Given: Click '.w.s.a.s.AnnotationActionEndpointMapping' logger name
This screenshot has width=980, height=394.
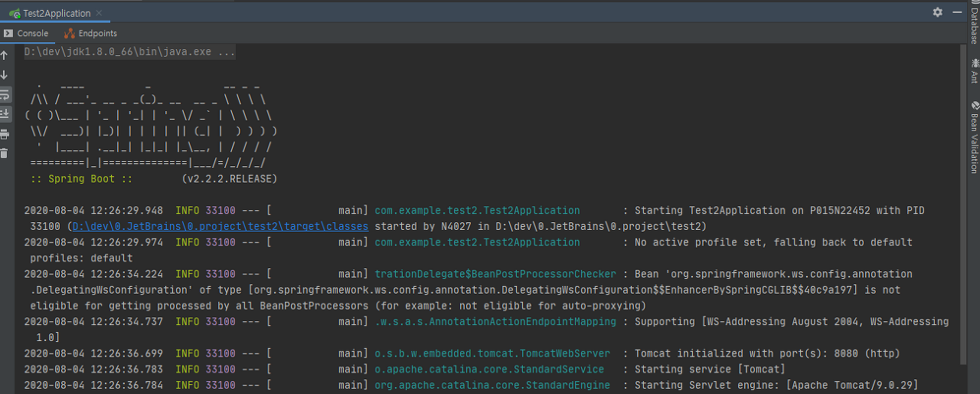Looking at the screenshot, I should pyautogui.click(x=495, y=321).
